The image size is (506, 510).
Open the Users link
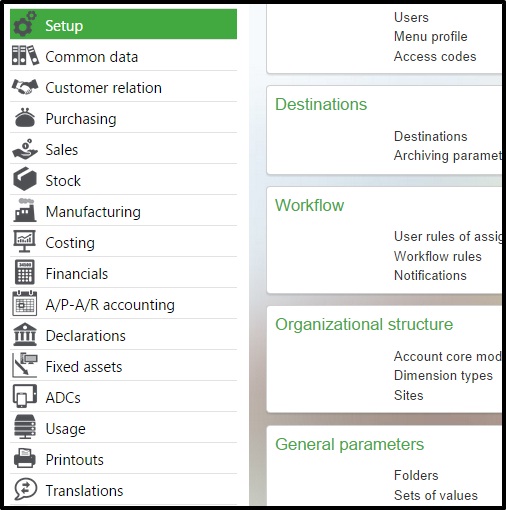click(x=411, y=17)
